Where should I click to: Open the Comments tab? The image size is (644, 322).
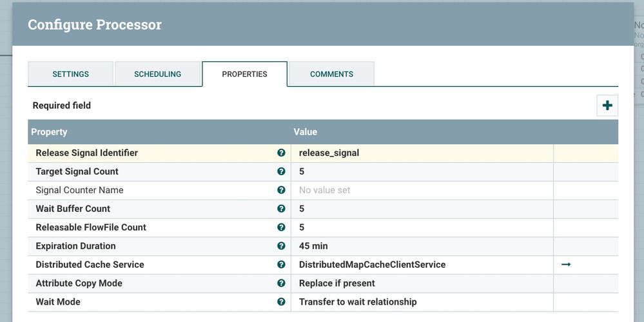[x=331, y=74]
